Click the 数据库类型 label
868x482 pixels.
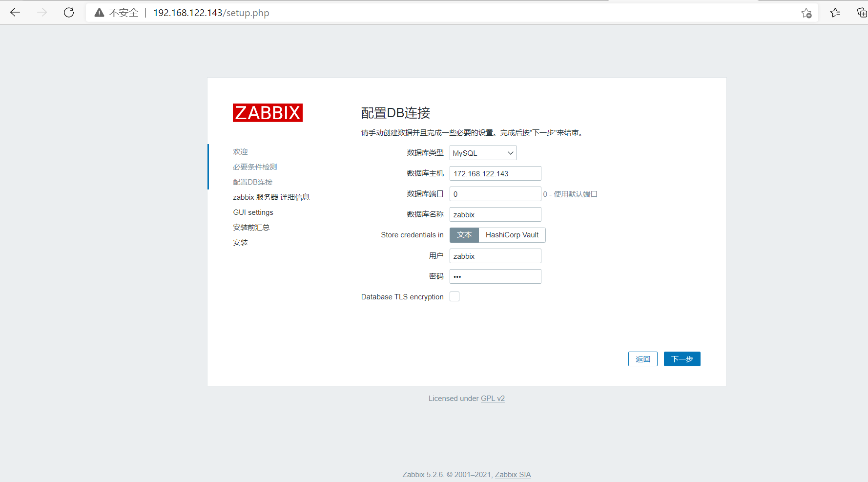coord(425,153)
